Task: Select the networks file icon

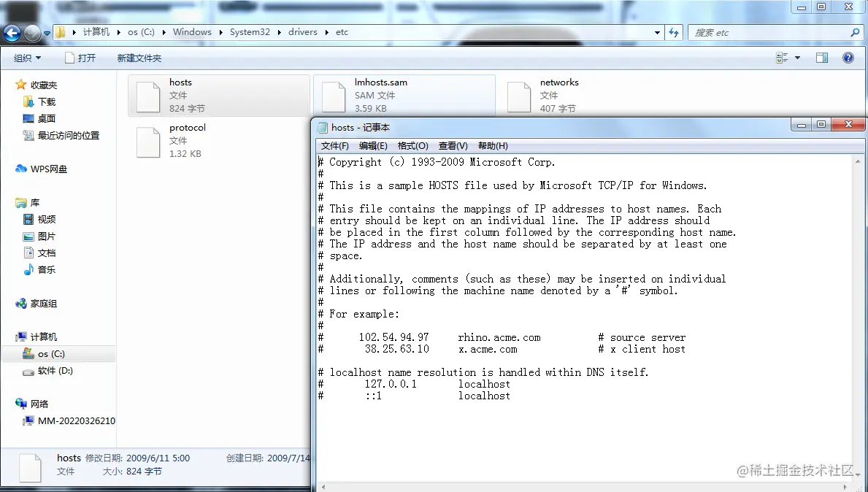Action: (x=519, y=96)
